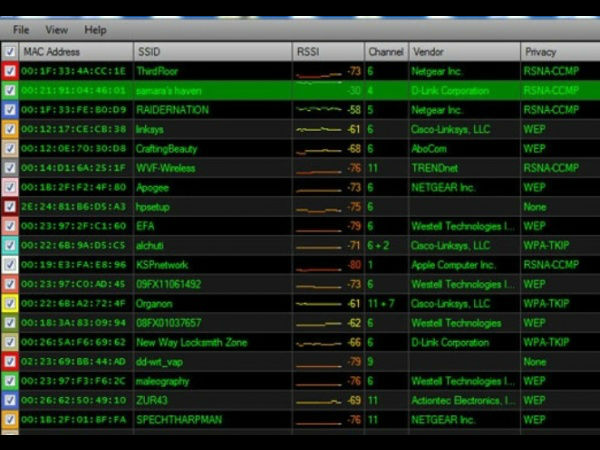Uncheck the RAIDERNATION network checkbox
This screenshot has height=450, width=600.
click(10, 110)
